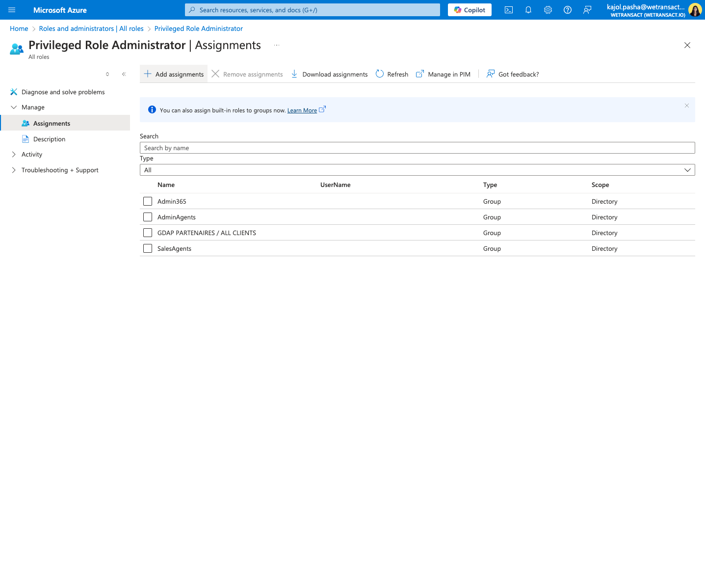Viewport: 705px width, 588px height.
Task: Tick the SalesAgents row checkbox
Action: coord(148,248)
